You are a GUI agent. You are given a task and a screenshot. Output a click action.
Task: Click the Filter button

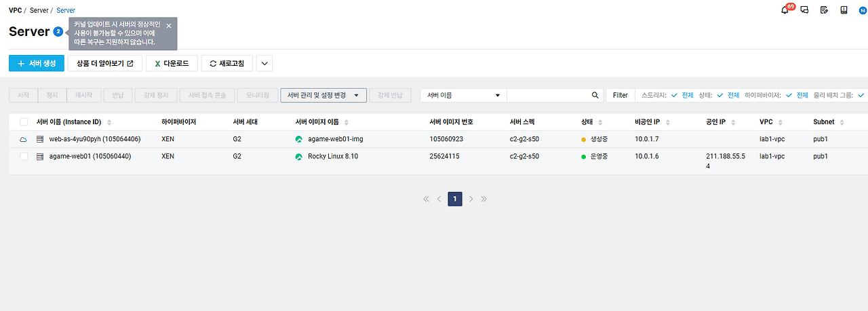[620, 95]
